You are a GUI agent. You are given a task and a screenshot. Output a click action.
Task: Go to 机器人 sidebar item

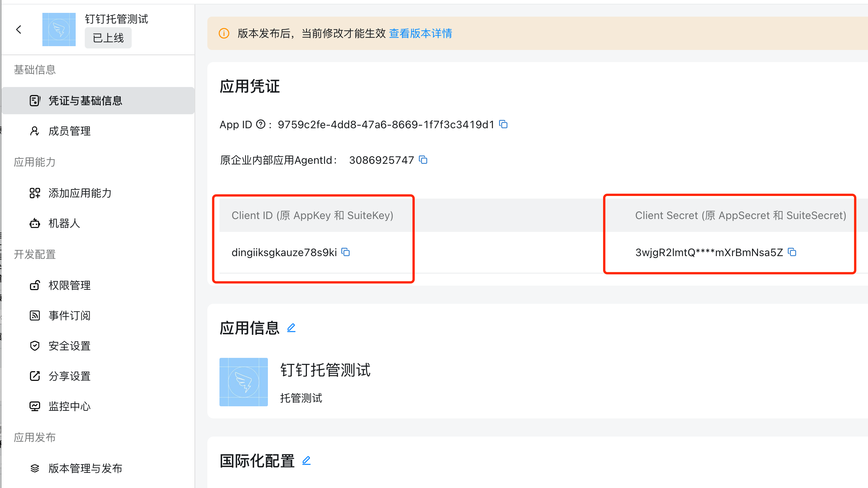64,223
